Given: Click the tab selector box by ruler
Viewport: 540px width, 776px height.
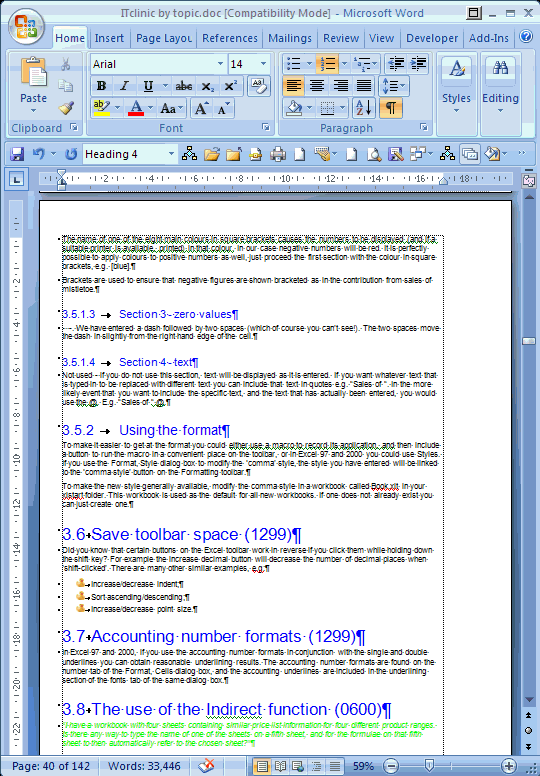Looking at the screenshot, I should pos(17,180).
